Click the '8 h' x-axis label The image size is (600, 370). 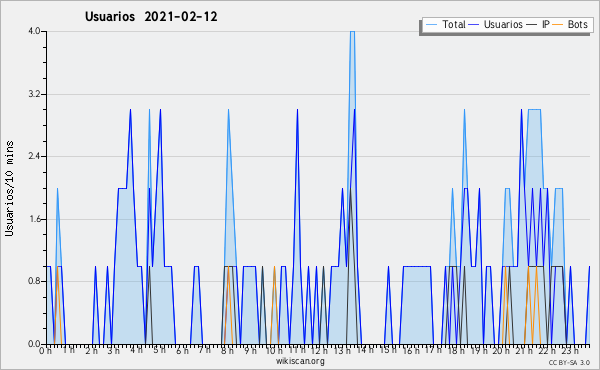(x=227, y=351)
